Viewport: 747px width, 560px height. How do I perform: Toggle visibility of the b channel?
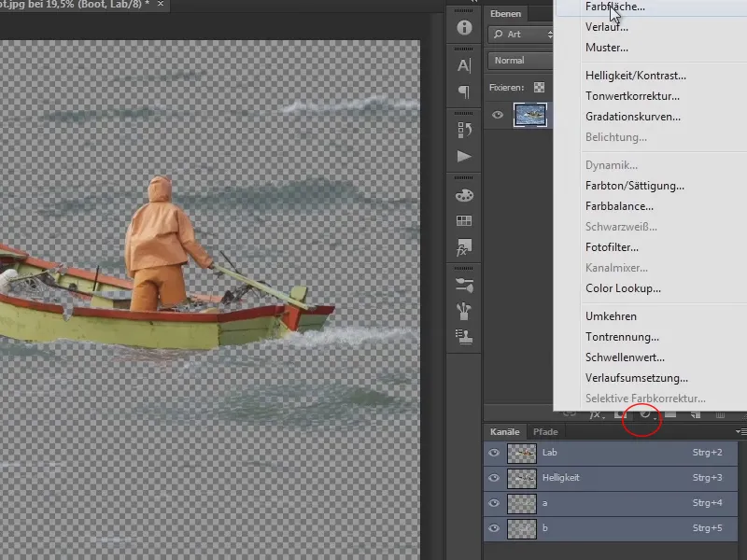(494, 528)
